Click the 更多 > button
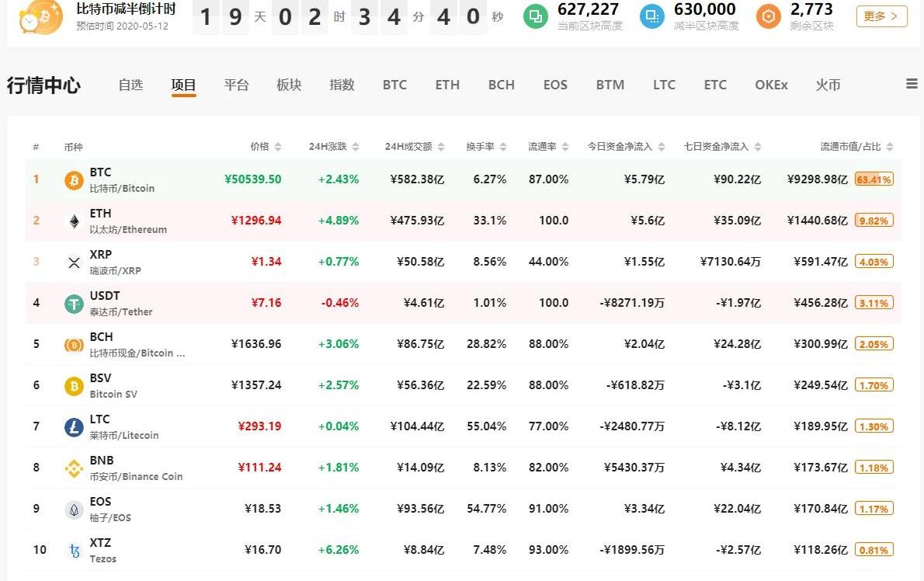924x581 pixels. coord(881,16)
